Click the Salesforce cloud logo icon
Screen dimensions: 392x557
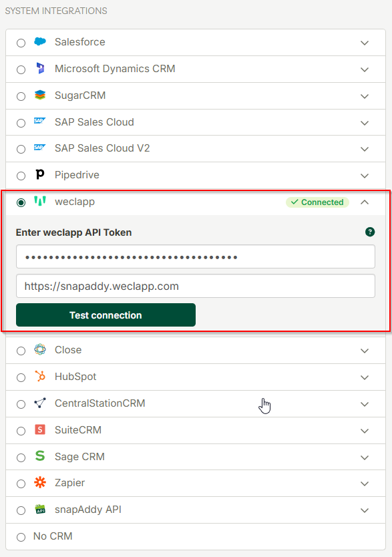[40, 41]
